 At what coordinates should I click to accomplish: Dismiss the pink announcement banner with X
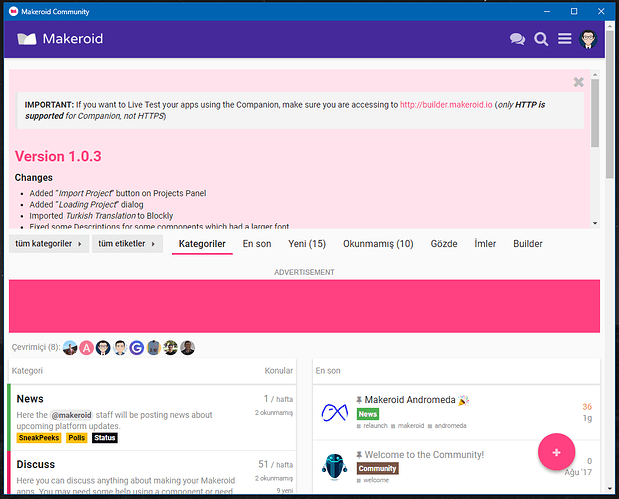[578, 82]
